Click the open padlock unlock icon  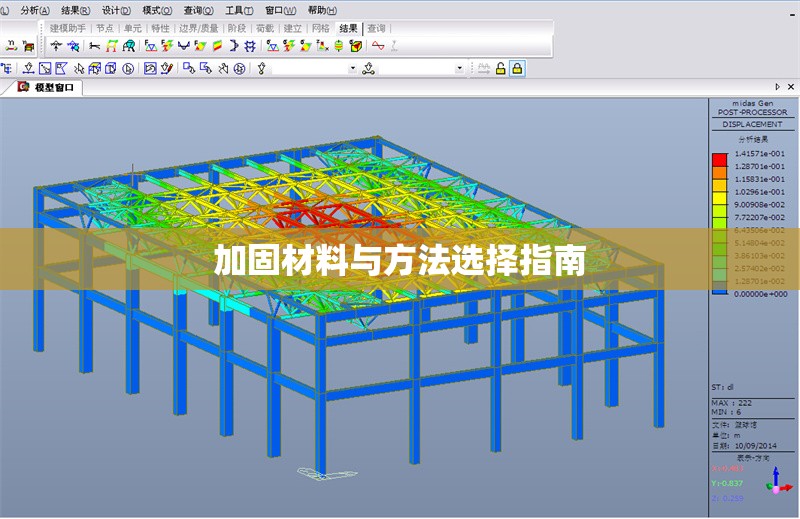[500, 68]
